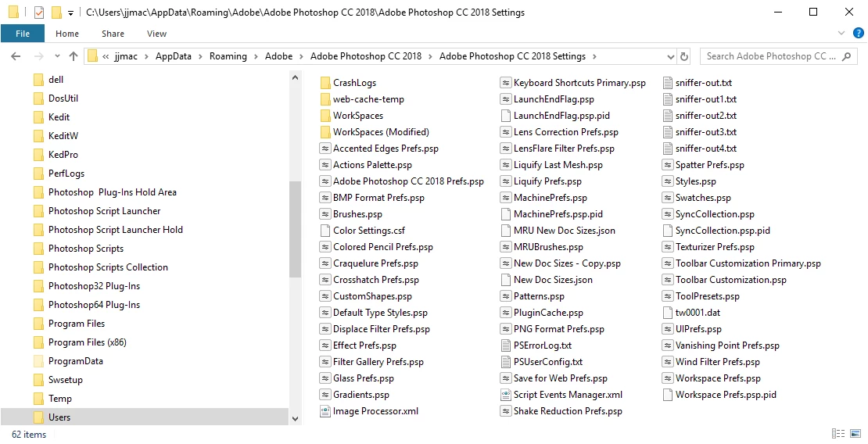The width and height of the screenshot is (868, 444).
Task: Expand the chevron after Roaming in path
Action: point(256,56)
